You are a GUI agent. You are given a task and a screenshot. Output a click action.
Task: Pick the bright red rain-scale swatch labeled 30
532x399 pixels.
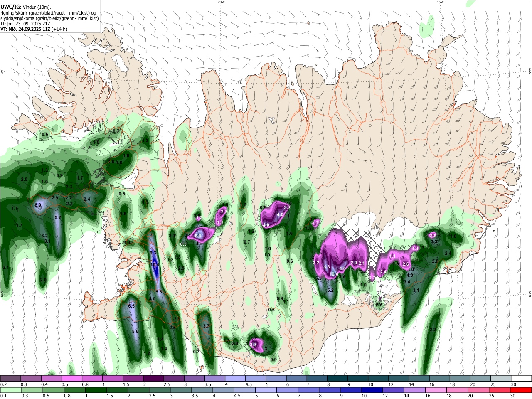[521, 390]
